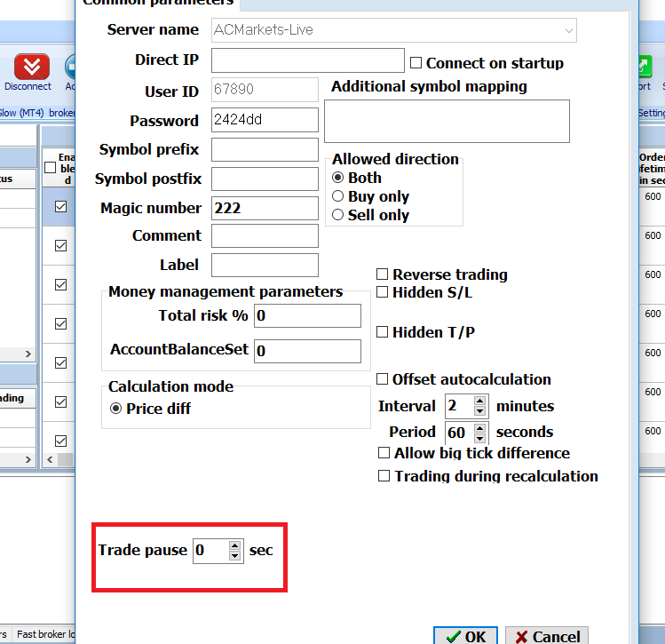Click the Period value field

click(459, 433)
